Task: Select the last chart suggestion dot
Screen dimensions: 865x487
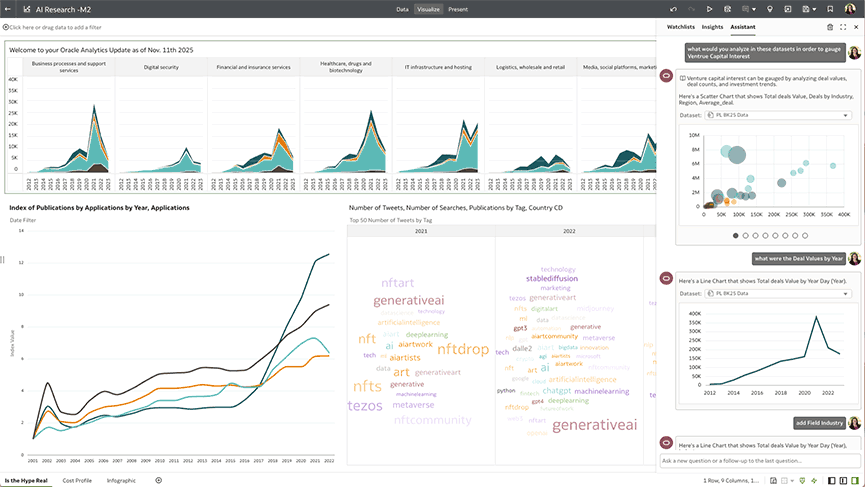Action: (x=806, y=236)
